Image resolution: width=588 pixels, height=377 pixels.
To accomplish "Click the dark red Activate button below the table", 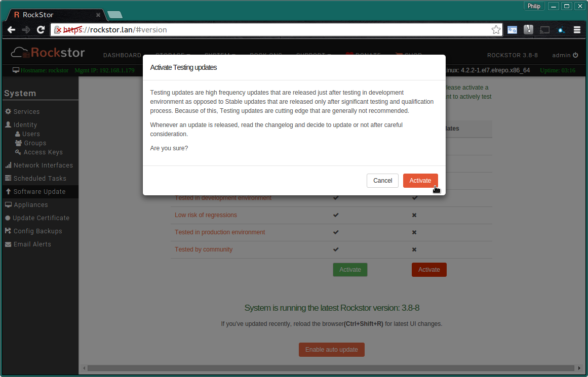I will 429,270.
